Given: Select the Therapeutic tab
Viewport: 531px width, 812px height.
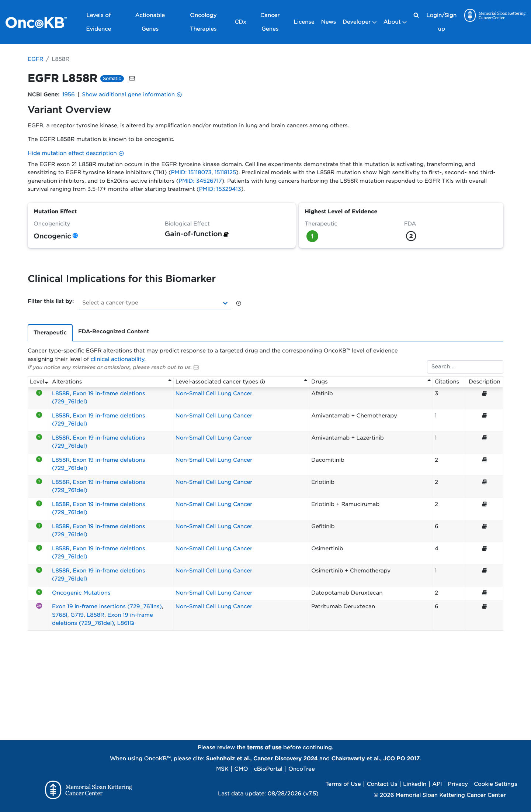Looking at the screenshot, I should [x=50, y=333].
